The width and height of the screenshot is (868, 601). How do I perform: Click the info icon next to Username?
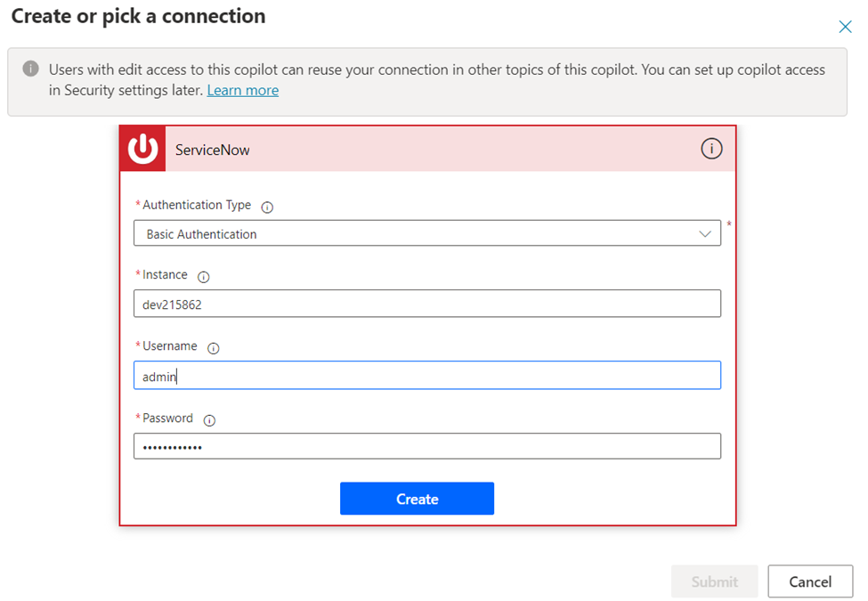[213, 348]
